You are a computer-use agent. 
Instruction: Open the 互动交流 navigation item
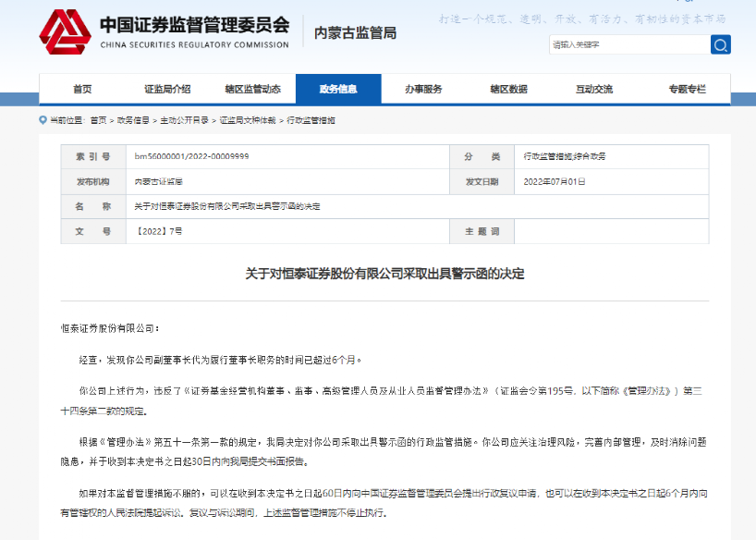tap(594, 89)
